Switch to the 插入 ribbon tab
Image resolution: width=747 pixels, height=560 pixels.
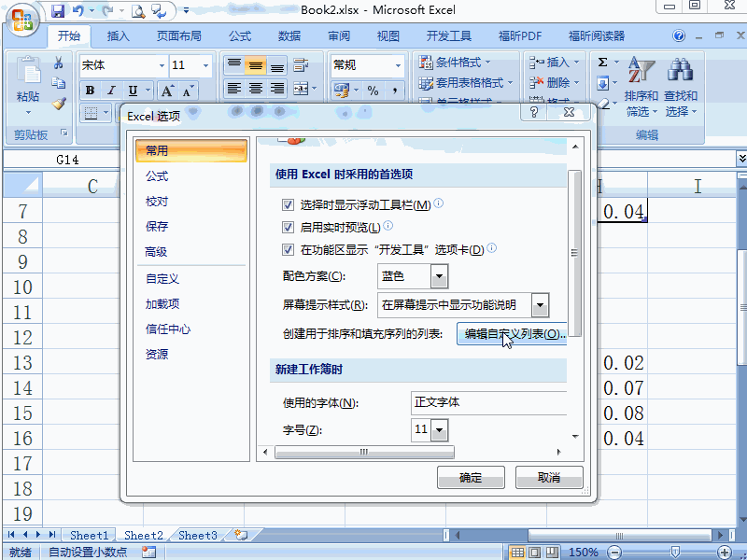click(120, 35)
